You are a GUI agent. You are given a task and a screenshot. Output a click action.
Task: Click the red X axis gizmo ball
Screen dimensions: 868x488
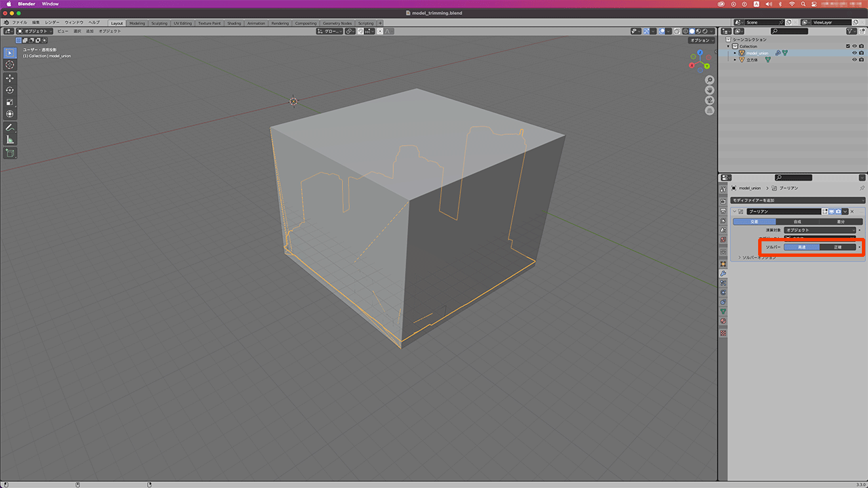[692, 66]
